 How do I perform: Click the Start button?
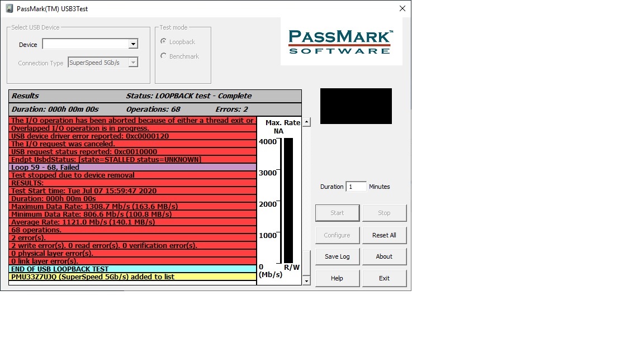coord(337,213)
